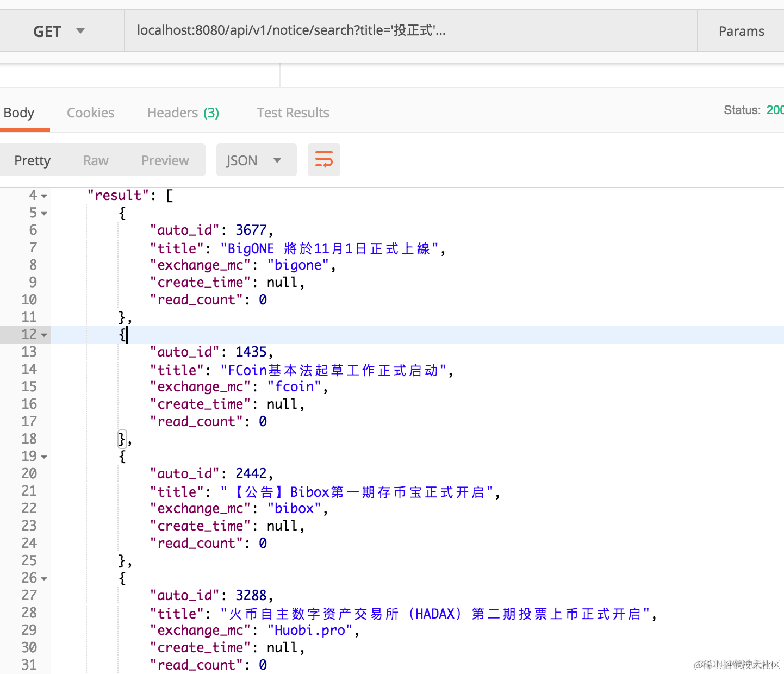Click the HADAX 第二期投票上币 title
This screenshot has width=784, height=674.
point(435,614)
